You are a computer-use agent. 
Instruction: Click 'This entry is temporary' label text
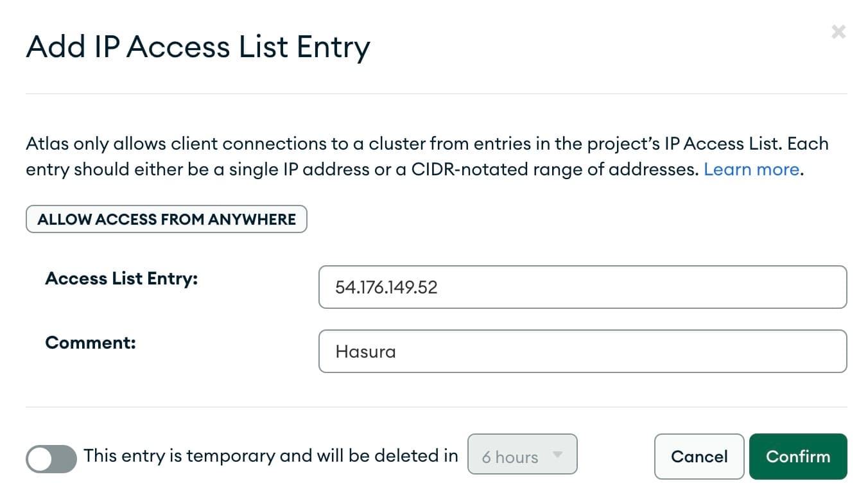(270, 456)
